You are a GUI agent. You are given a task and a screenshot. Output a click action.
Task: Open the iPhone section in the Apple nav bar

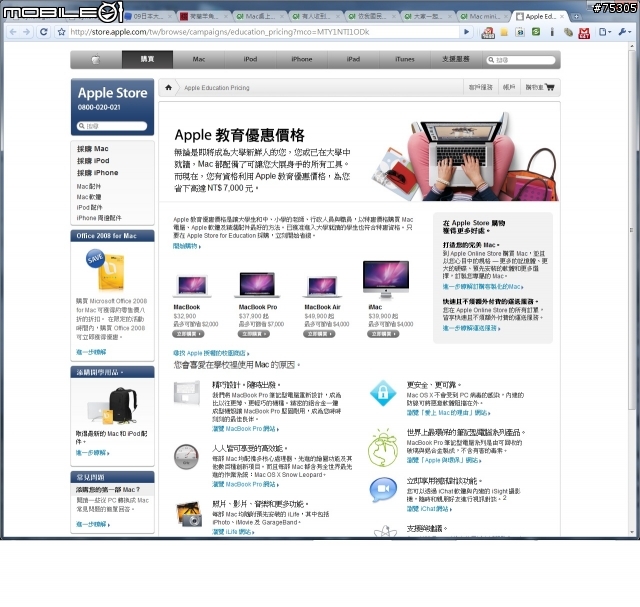point(302,60)
